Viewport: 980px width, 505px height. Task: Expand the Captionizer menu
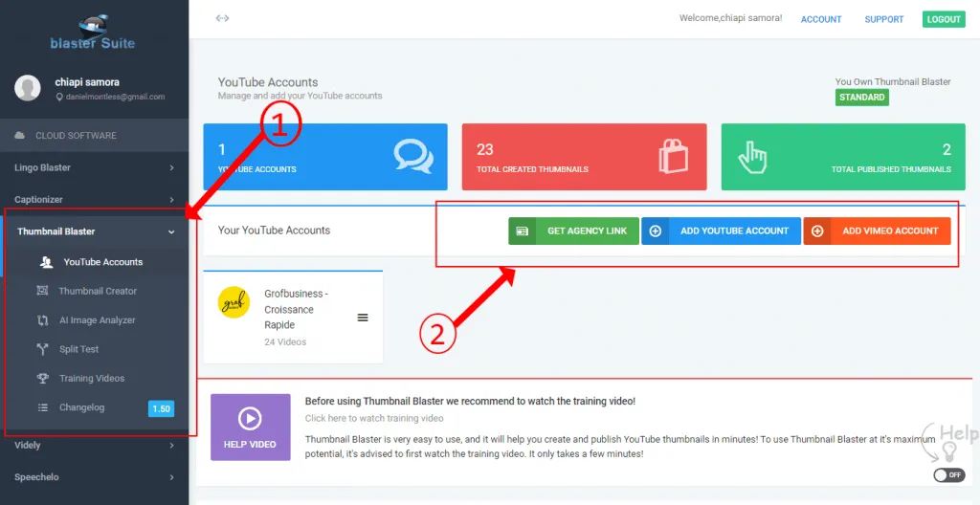(x=95, y=199)
